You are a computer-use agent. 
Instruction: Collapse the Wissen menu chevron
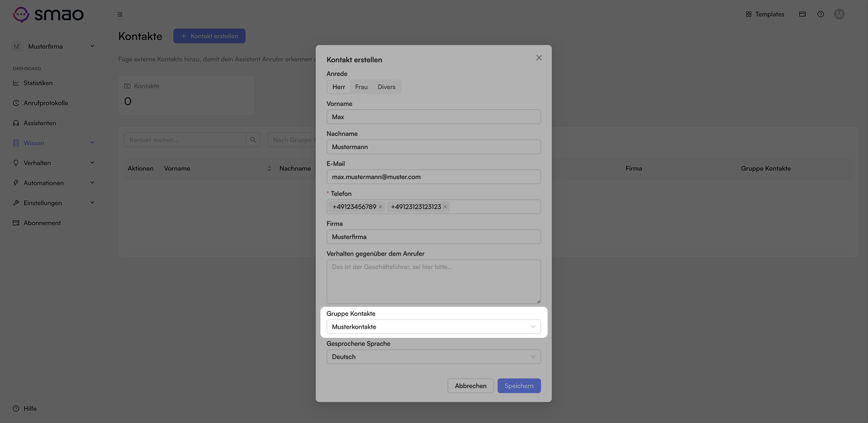click(x=92, y=143)
